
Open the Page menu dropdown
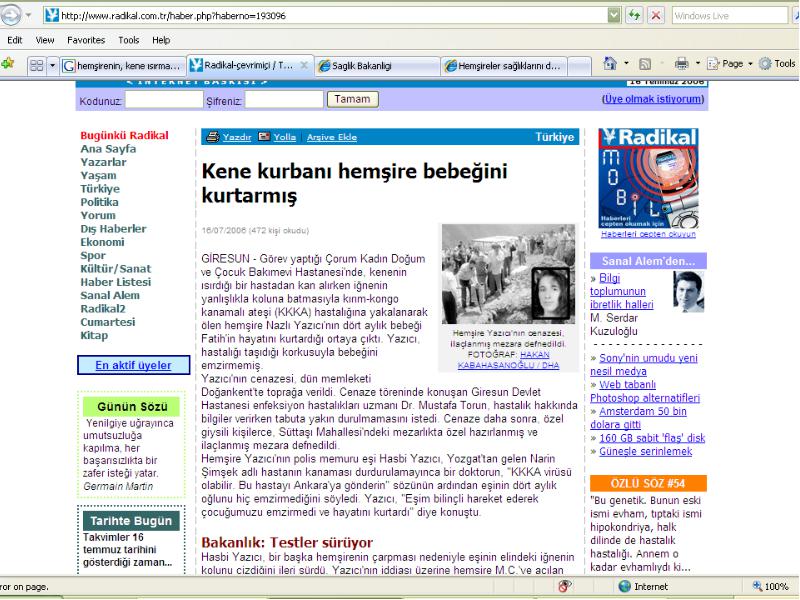(729, 64)
